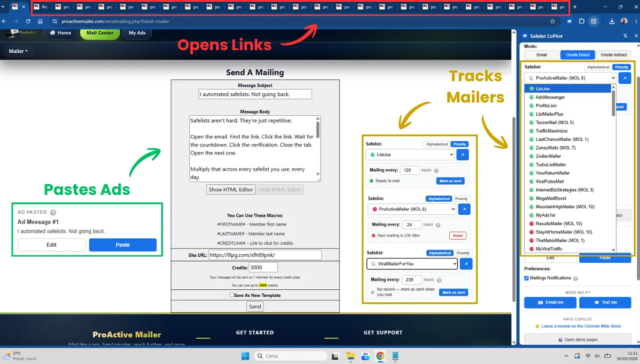This screenshot has height=364, width=640.
Task: Navigate to the Home page
Action: 60,33
